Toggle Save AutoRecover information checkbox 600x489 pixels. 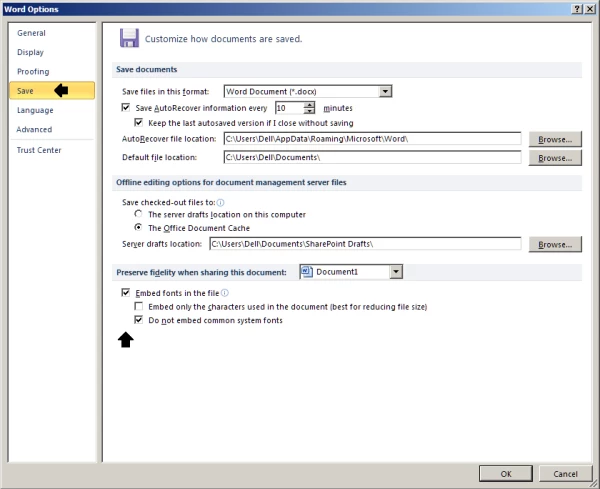(126, 108)
